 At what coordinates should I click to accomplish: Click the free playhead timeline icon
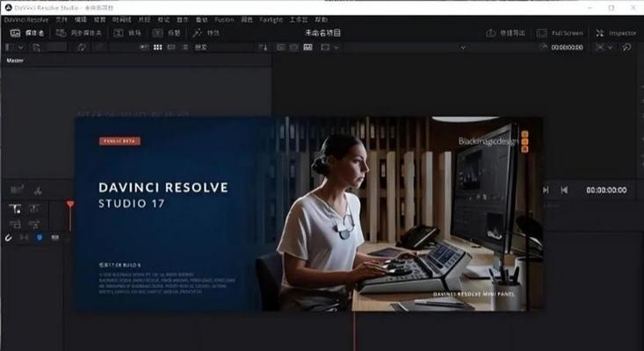tap(34, 209)
